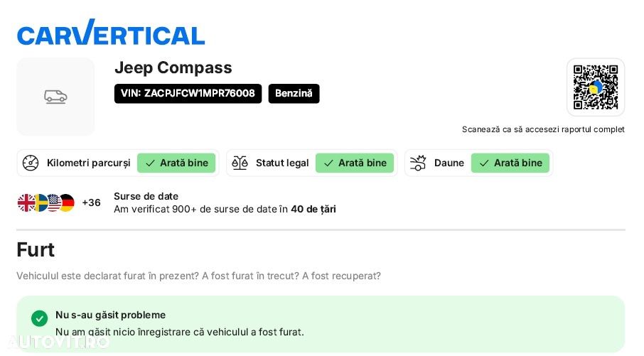Click the Scanează ca să accesezi raportul complet text

click(x=543, y=129)
